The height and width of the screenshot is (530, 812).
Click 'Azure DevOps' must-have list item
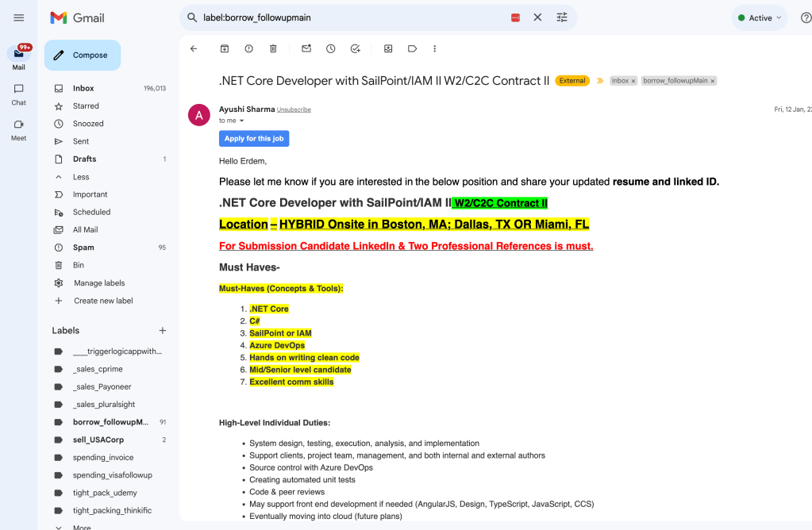tap(277, 345)
